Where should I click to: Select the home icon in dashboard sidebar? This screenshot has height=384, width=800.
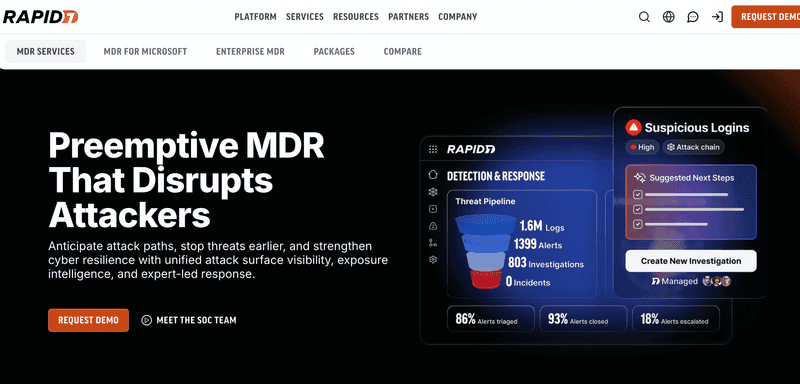(x=433, y=175)
